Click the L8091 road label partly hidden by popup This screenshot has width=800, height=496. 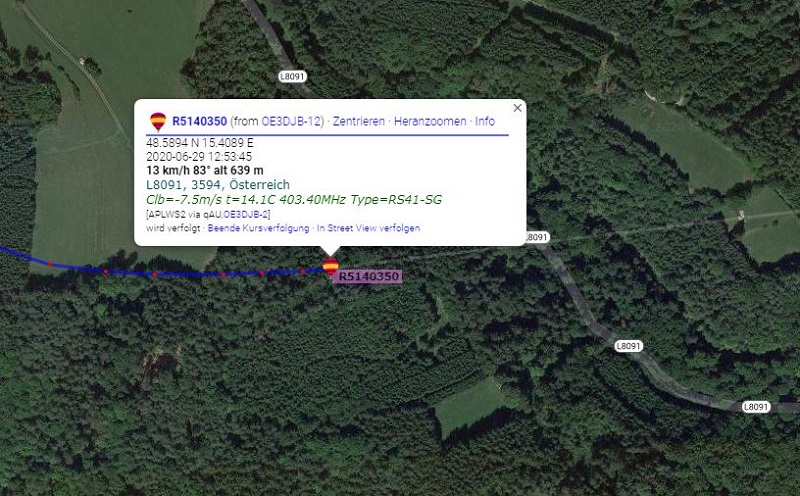[x=537, y=237]
